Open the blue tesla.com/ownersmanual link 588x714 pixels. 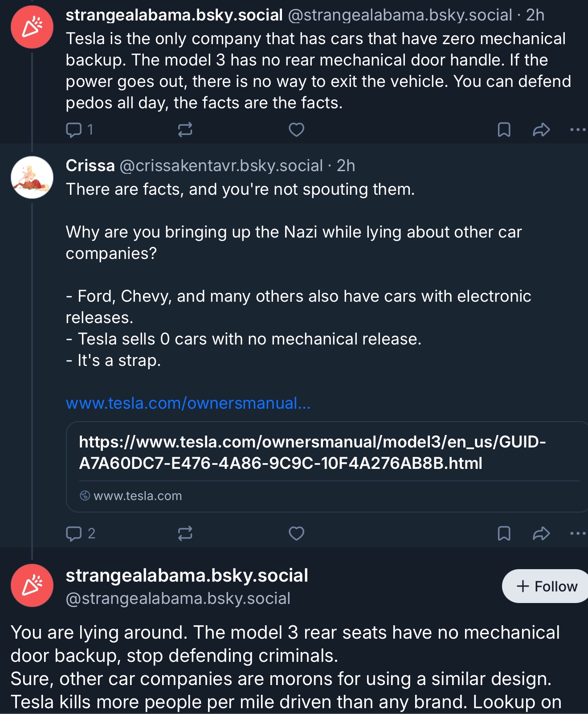point(188,403)
